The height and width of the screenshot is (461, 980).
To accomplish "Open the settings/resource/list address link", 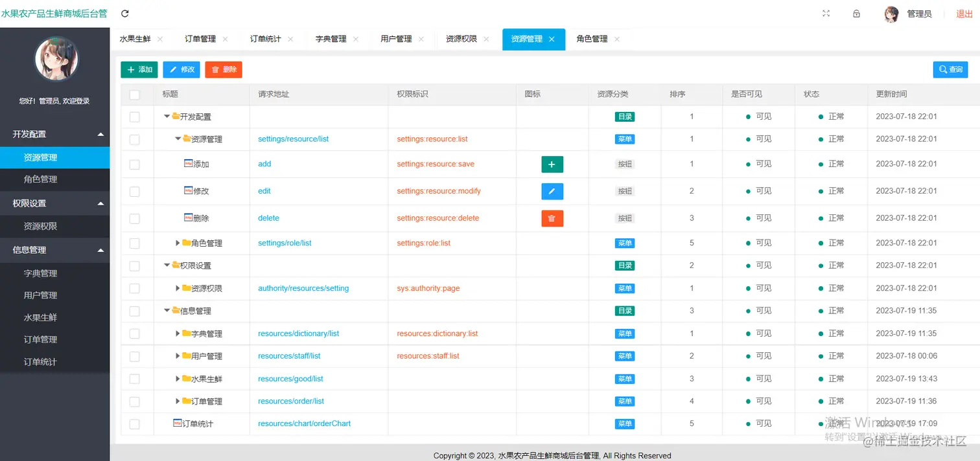I will [x=294, y=139].
